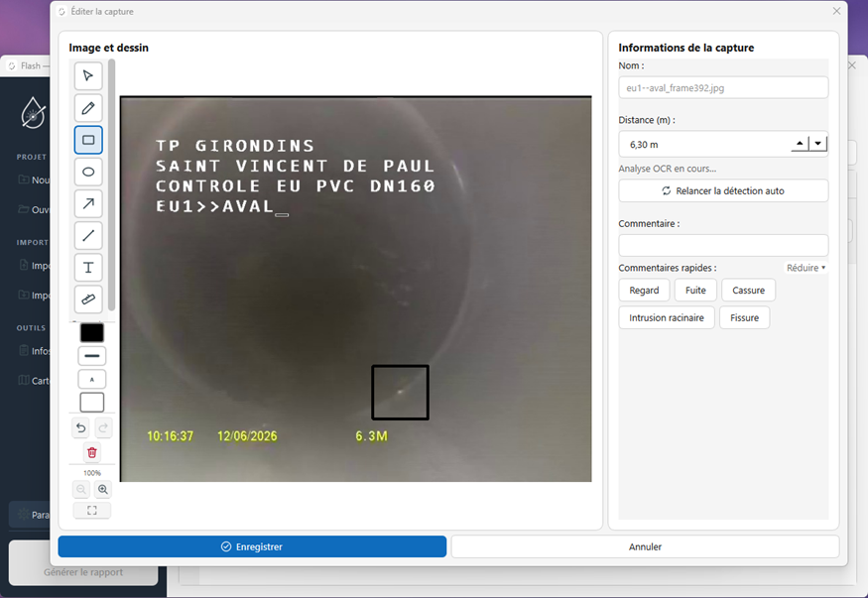The width and height of the screenshot is (868, 598).
Task: Collapse quick comments using Réduire
Action: point(806,268)
